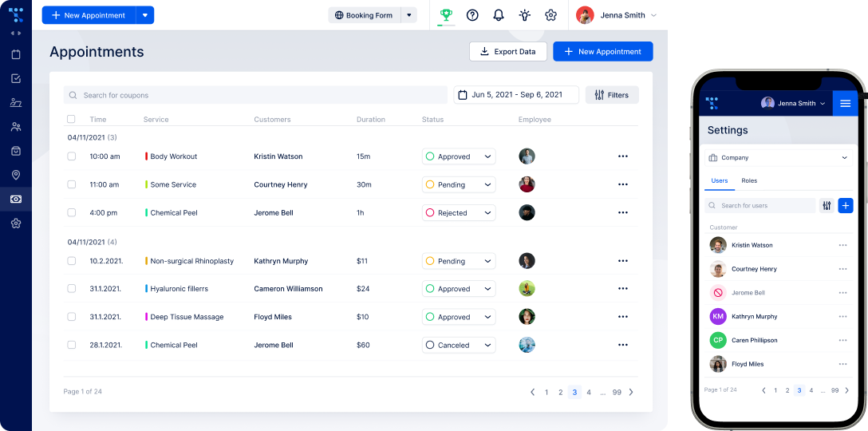The image size is (868, 431).
Task: Click the trophy icon in top bar
Action: 446,15
